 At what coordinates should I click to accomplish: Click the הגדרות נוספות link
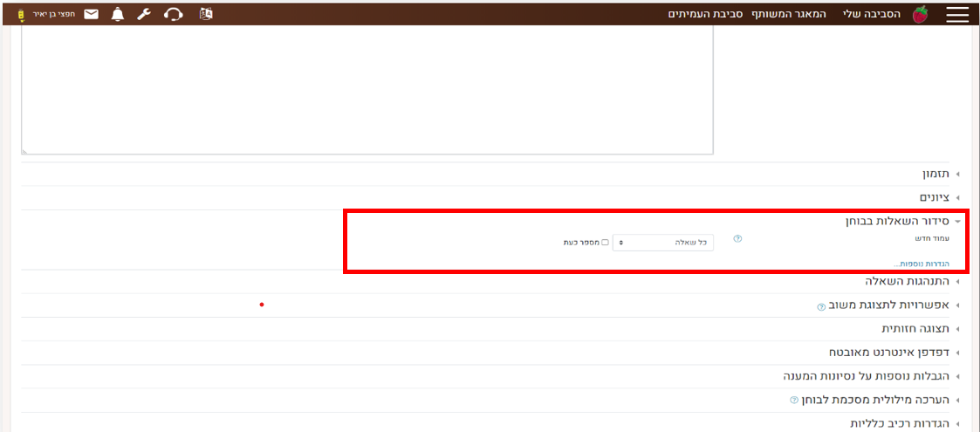click(921, 264)
